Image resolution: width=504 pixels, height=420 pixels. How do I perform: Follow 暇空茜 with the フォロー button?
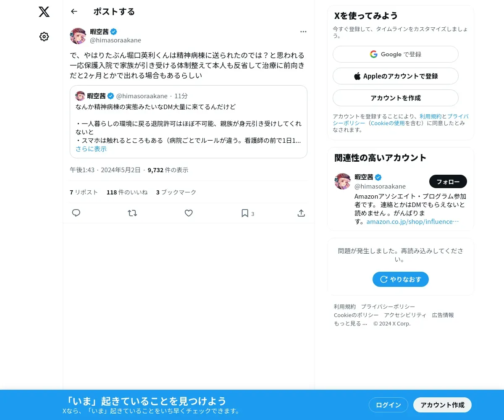[x=448, y=181]
